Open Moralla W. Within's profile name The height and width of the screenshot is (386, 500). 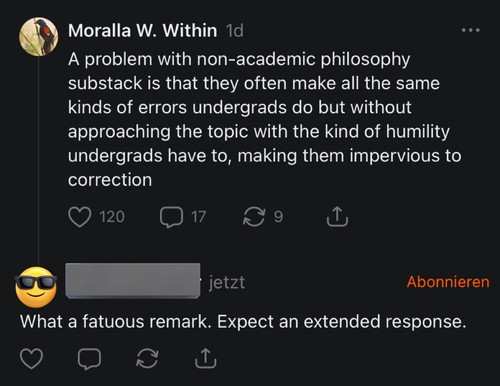tap(143, 31)
